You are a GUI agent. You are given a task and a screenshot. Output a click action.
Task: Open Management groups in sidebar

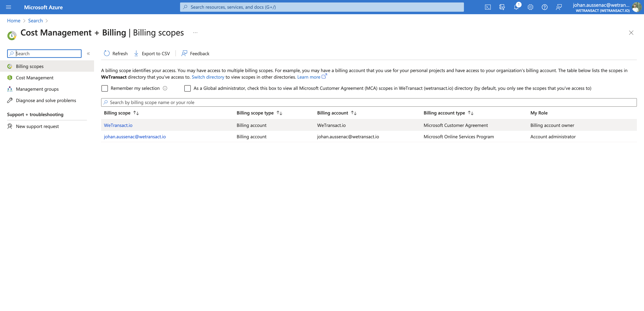pos(47,89)
